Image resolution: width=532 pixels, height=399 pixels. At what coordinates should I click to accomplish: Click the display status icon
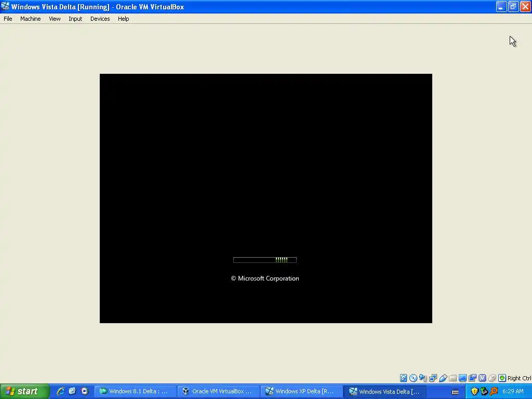click(x=462, y=378)
